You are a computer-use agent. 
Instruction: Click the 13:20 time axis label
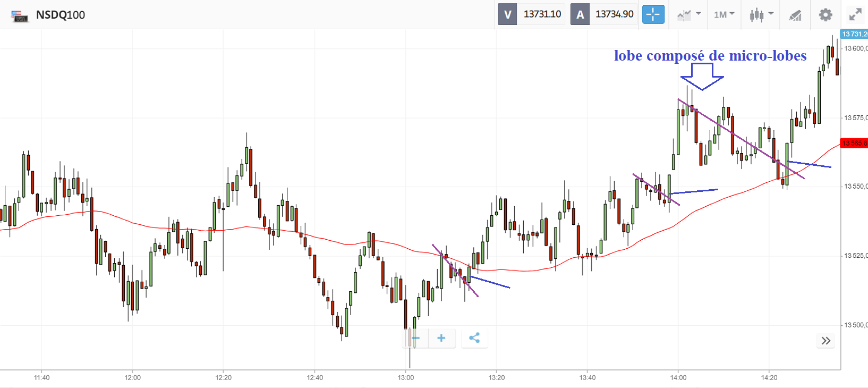[x=497, y=378]
